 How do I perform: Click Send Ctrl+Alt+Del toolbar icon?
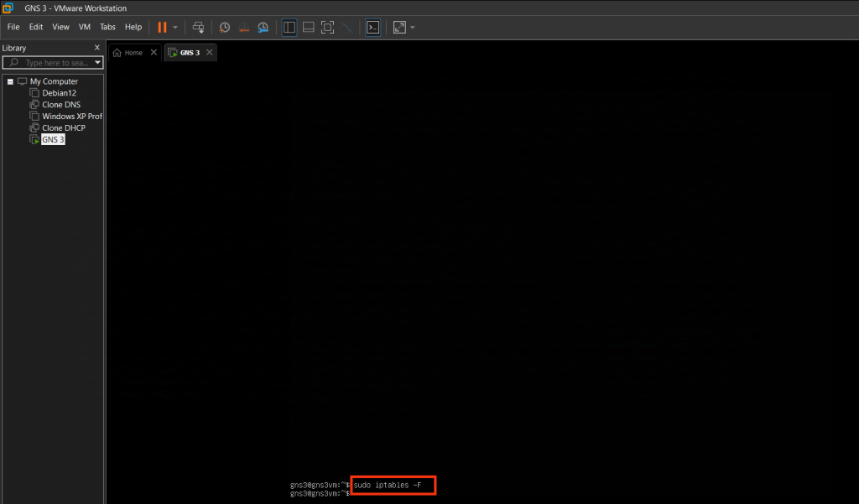coord(198,27)
